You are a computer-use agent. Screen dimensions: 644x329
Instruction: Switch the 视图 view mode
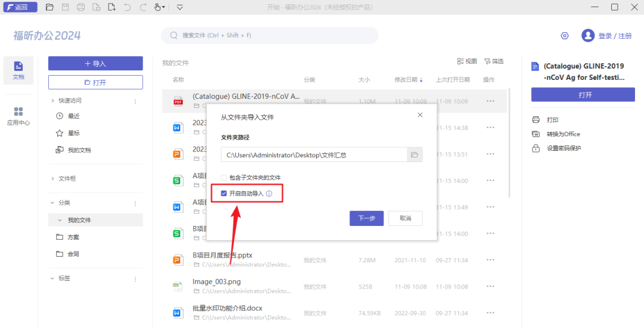467,61
